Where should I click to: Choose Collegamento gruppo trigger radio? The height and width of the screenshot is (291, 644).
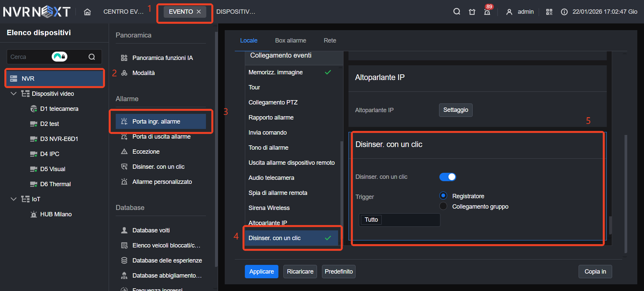[x=443, y=206]
